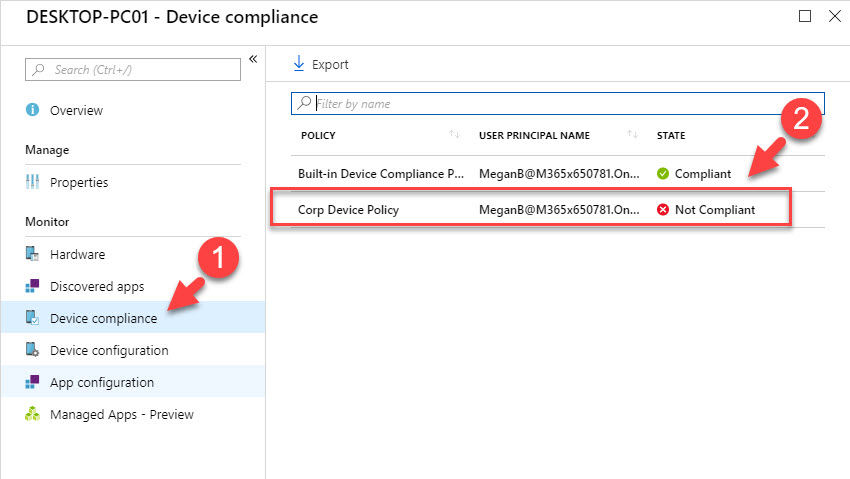The width and height of the screenshot is (850, 479).
Task: Open Device compliance menu item
Action: pos(103,319)
